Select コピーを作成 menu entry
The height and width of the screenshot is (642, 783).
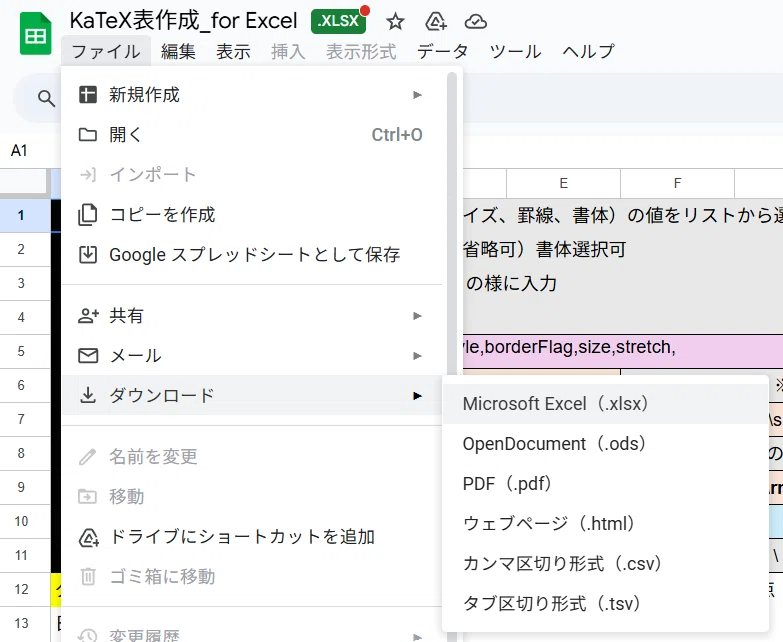click(252, 215)
